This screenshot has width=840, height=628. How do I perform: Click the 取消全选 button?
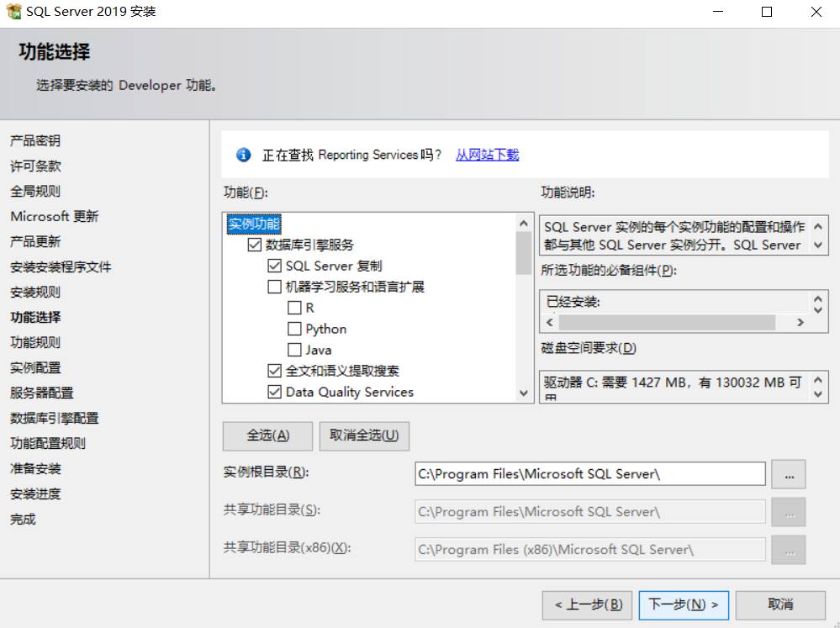(x=364, y=435)
